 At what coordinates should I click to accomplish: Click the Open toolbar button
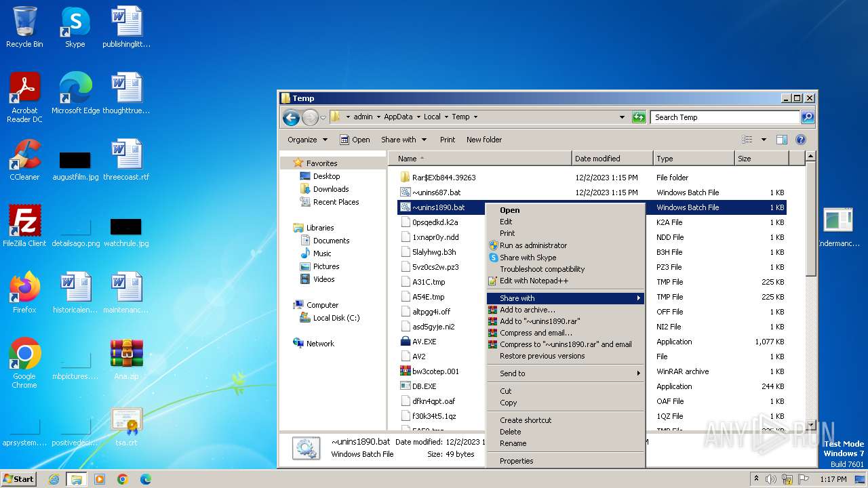pos(355,140)
